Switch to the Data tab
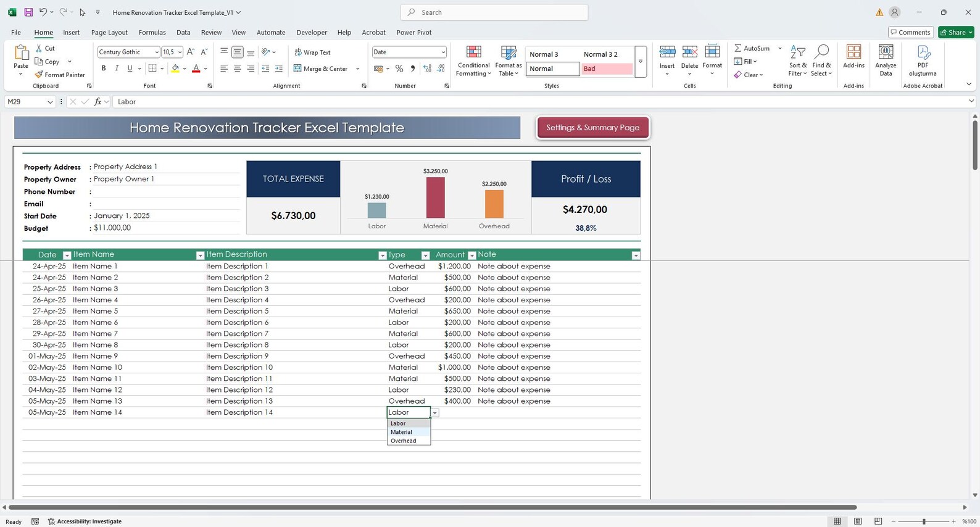This screenshot has height=527, width=980. [x=183, y=32]
